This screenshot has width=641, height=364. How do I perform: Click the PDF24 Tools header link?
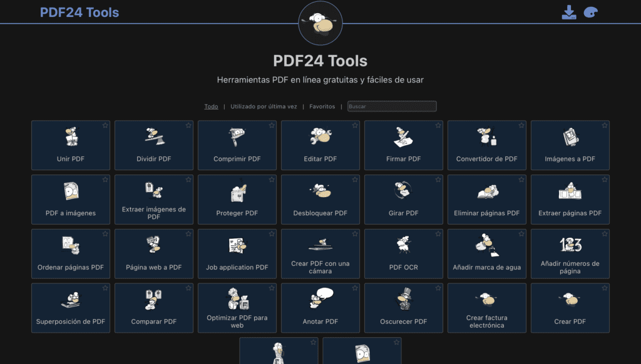[79, 13]
